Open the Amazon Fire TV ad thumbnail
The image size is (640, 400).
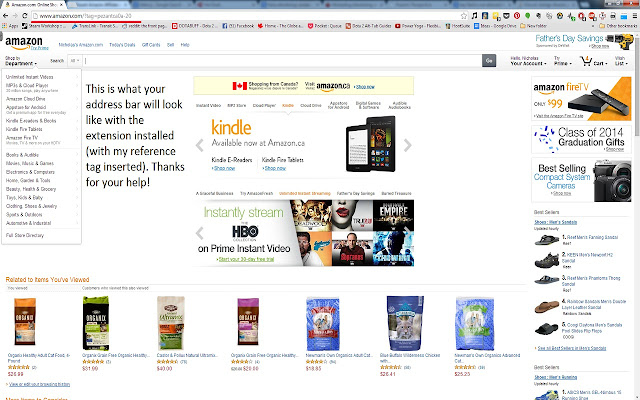tap(581, 98)
